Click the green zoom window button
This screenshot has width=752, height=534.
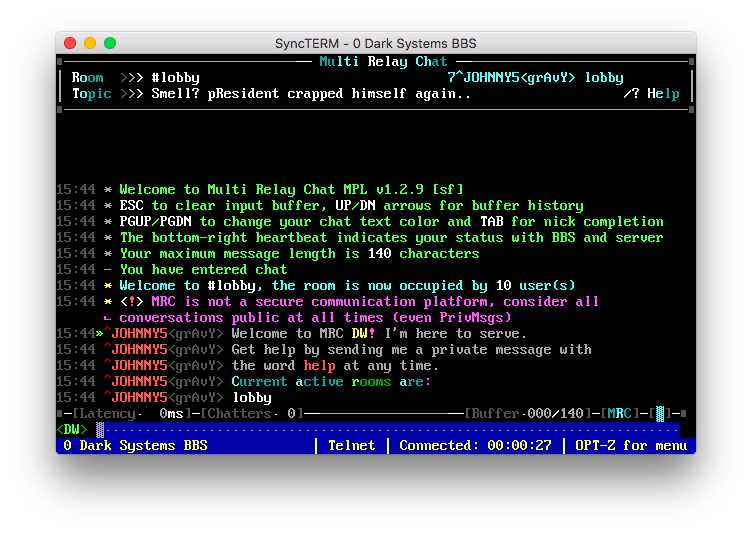point(110,43)
